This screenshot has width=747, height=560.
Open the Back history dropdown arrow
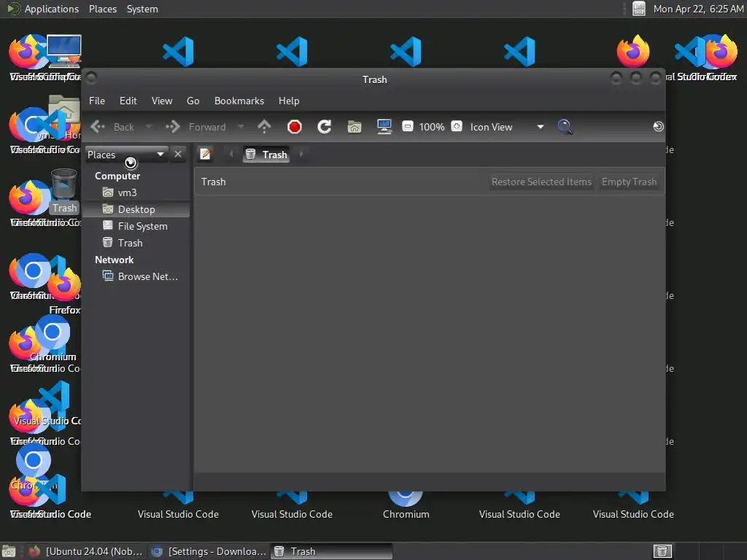tap(149, 127)
